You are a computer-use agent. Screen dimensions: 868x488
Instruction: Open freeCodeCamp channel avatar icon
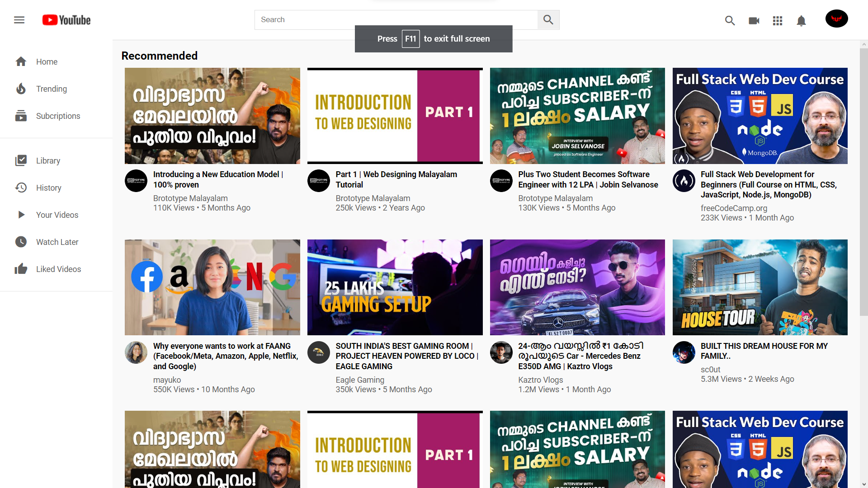point(684,181)
